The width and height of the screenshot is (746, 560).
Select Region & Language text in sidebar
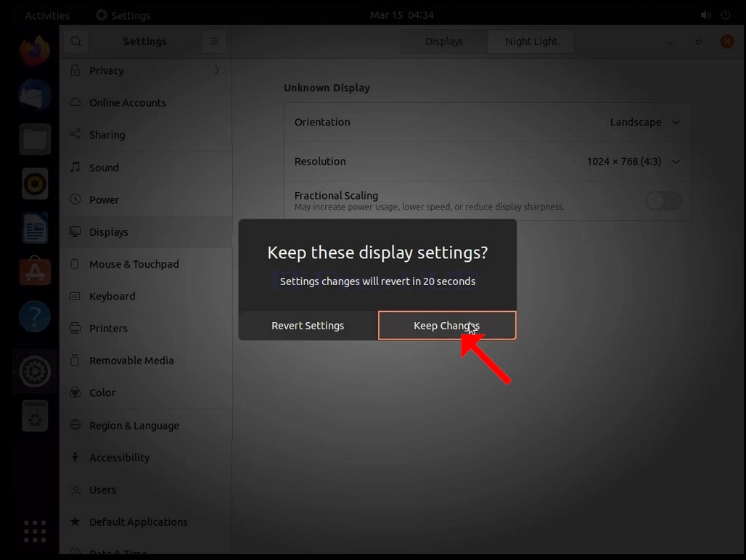pos(134,426)
